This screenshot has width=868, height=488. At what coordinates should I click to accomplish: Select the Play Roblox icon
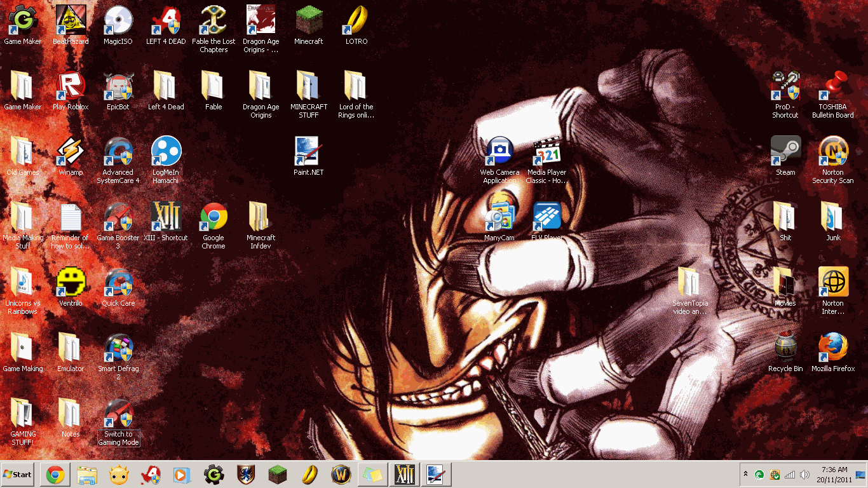(71, 88)
